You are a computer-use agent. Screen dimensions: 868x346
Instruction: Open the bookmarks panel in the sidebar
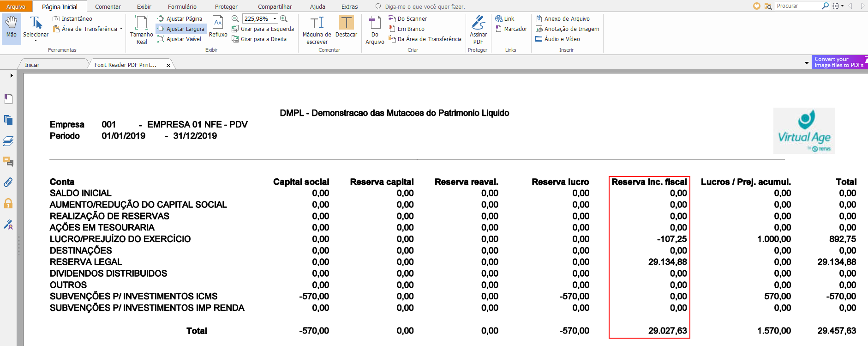[8, 99]
